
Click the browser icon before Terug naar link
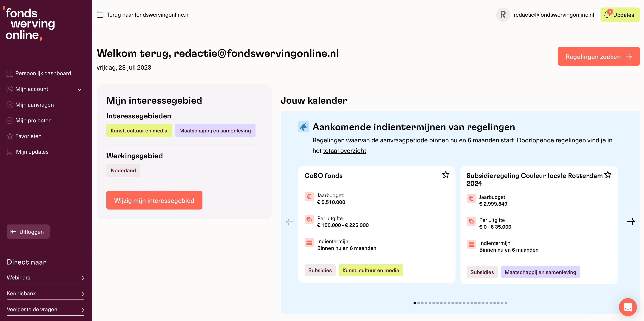click(x=100, y=14)
